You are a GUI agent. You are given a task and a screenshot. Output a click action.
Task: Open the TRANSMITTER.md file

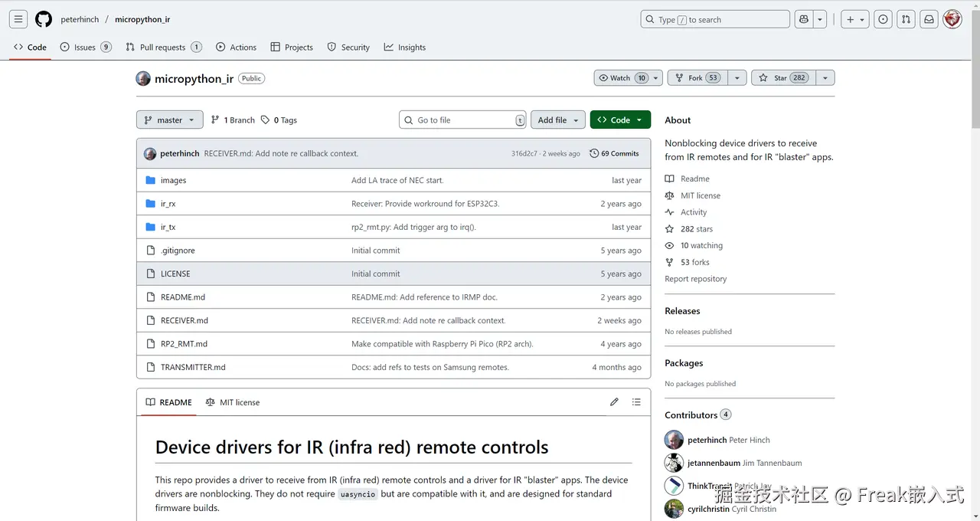(x=193, y=367)
